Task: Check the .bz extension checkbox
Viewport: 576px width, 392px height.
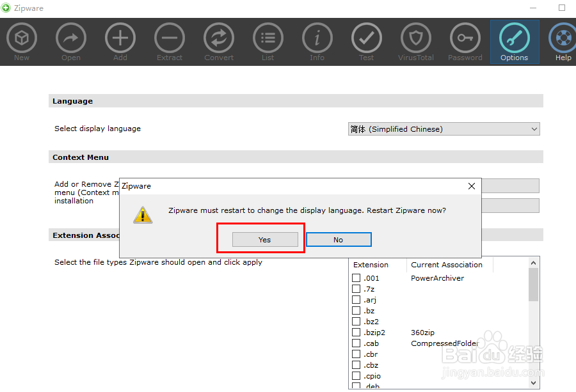Action: (x=356, y=311)
